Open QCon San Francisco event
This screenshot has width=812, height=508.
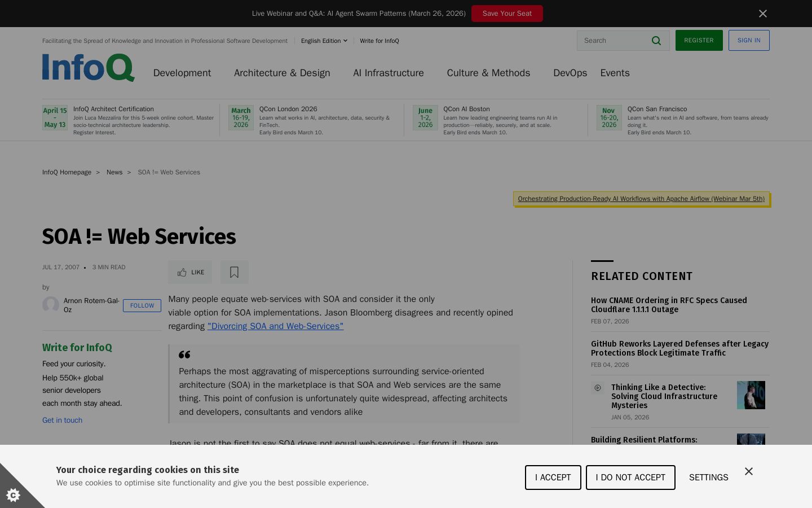click(x=657, y=109)
